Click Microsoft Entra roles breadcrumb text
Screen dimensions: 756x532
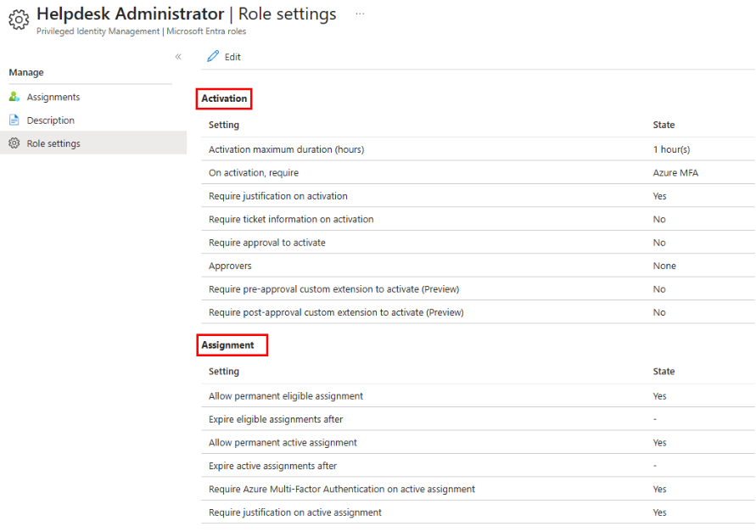[x=206, y=31]
